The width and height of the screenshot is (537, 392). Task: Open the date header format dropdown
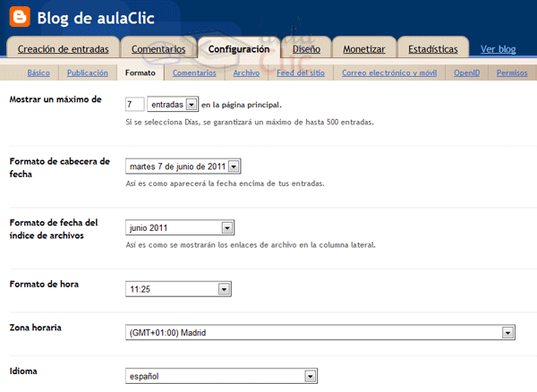tap(183, 166)
